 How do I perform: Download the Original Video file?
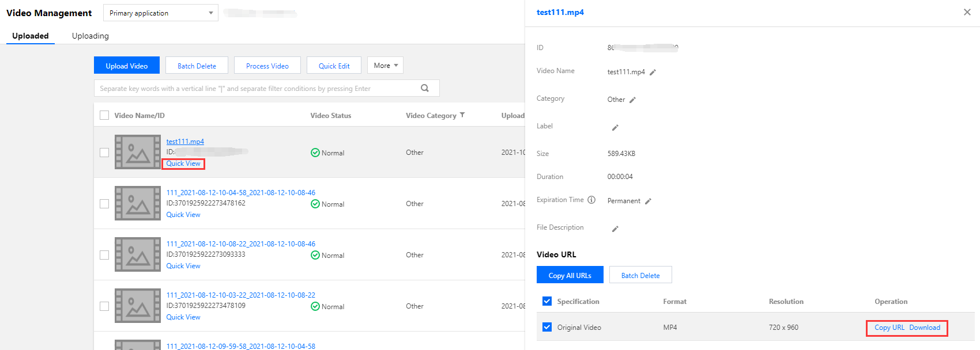[x=925, y=328]
